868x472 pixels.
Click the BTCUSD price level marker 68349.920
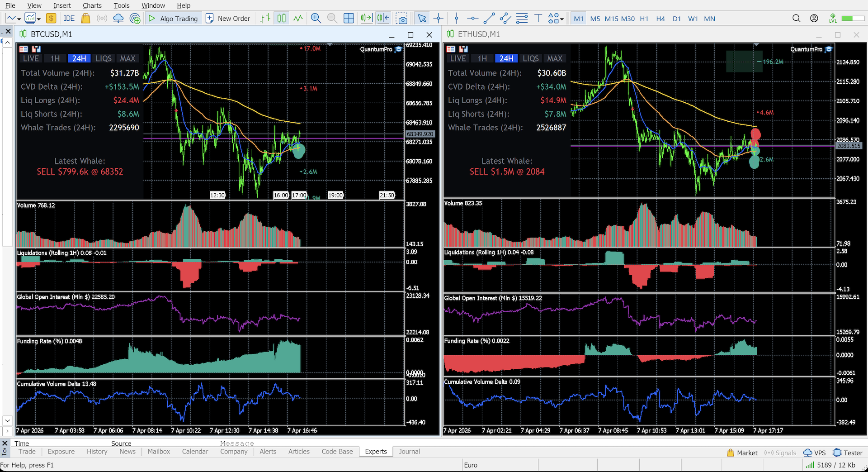(x=420, y=134)
